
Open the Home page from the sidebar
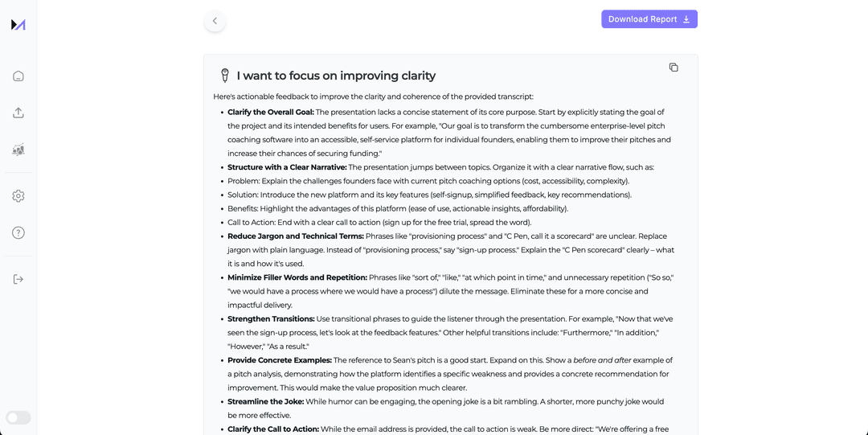(18, 76)
